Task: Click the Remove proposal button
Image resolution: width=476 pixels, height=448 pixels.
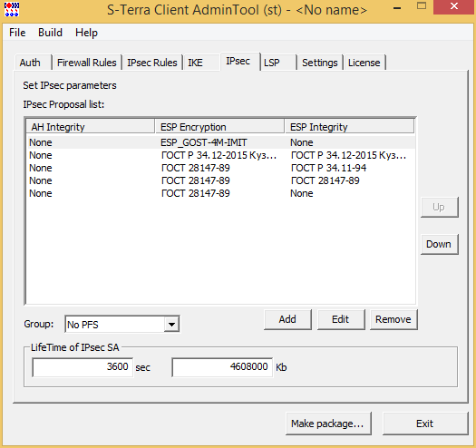Action: tap(393, 319)
